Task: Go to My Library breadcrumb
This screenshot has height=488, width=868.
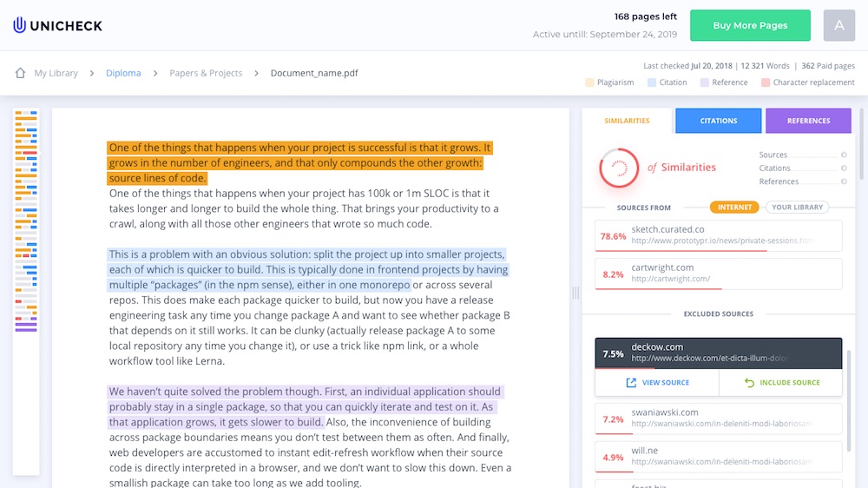Action: [x=56, y=73]
